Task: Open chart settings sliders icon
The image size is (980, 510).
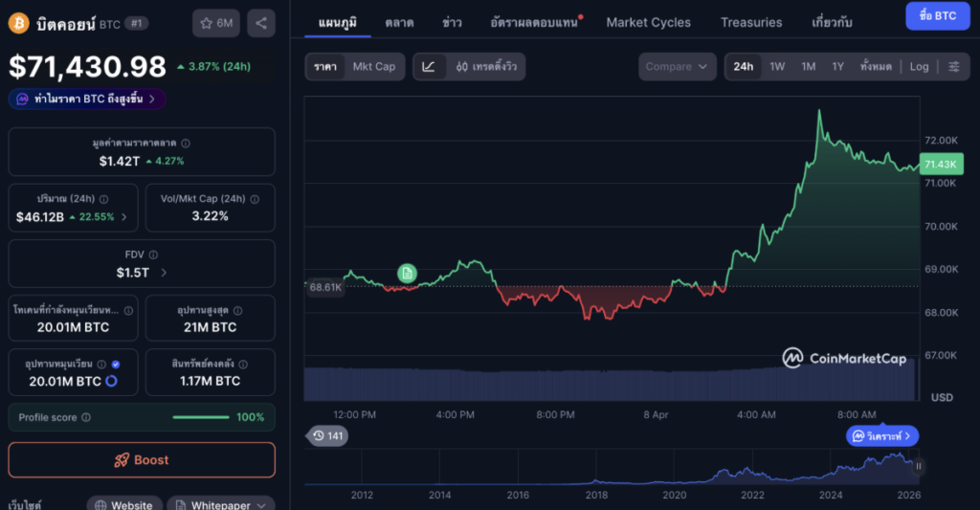Action: click(x=953, y=66)
